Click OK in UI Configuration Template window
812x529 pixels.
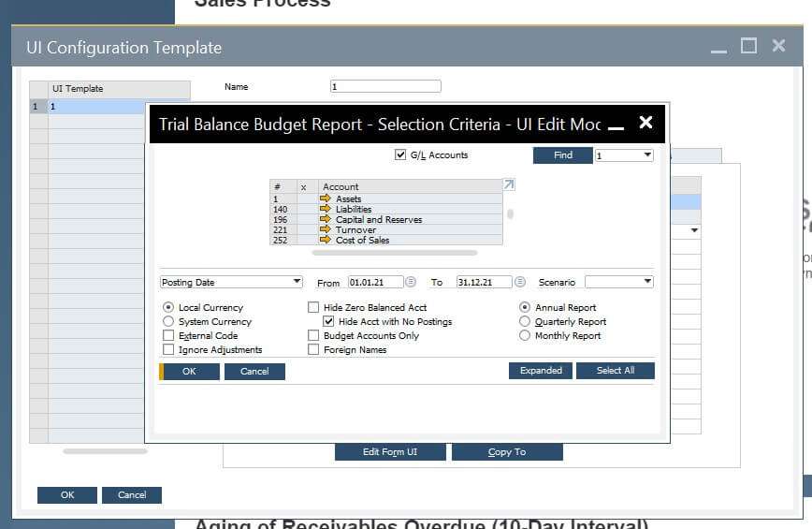67,494
